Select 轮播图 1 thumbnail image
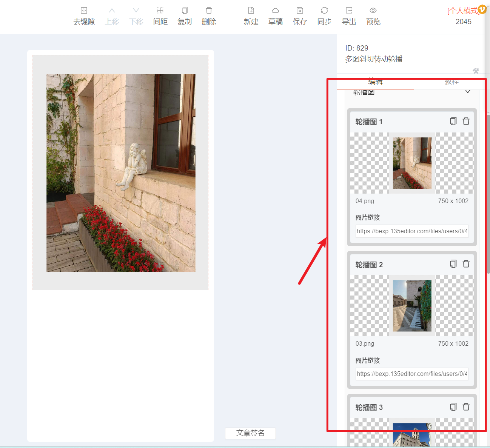Screen dimensions: 490x448 pos(412,163)
